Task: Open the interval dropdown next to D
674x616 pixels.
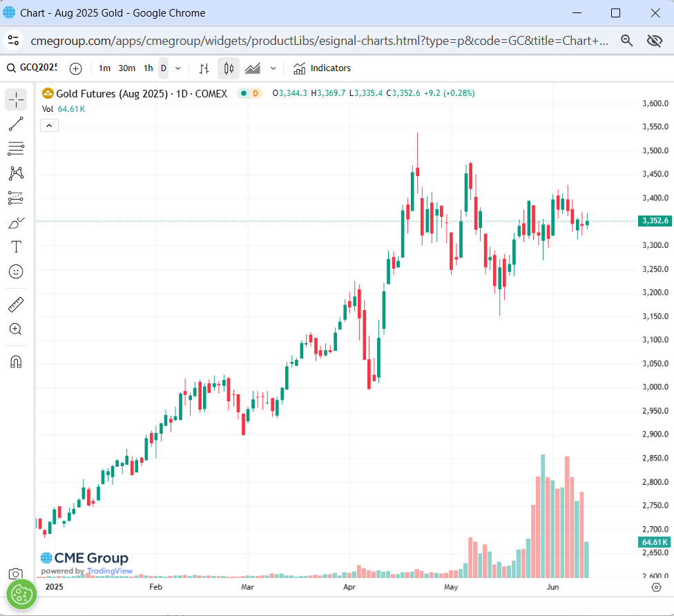Action: point(177,68)
